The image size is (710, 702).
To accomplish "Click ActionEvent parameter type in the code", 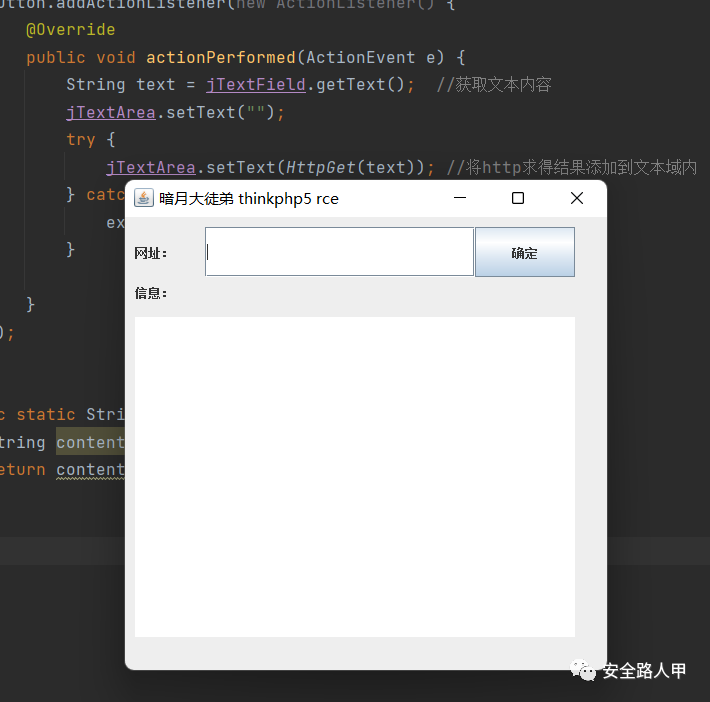I will [360, 58].
